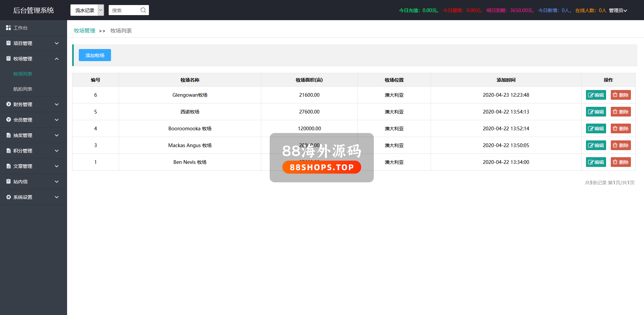
Task: Click the 会员管理 sidebar icon
Action: [8, 120]
